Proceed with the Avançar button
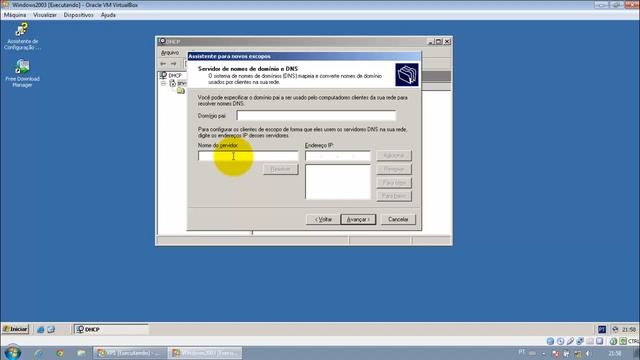The width and height of the screenshot is (640, 360). [358, 219]
